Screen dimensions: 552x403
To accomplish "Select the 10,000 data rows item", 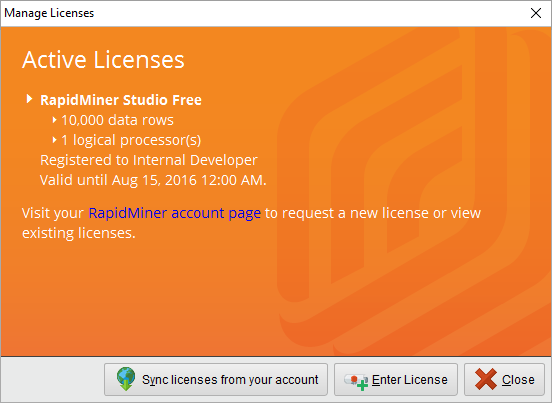I will coord(117,120).
